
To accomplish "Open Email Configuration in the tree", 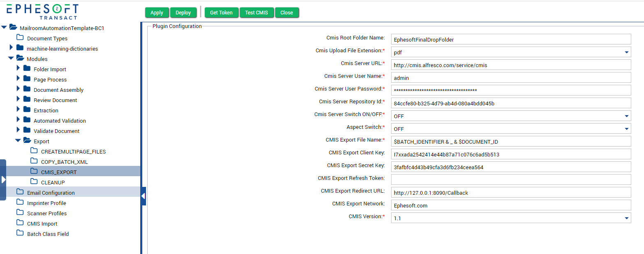I will tap(51, 193).
